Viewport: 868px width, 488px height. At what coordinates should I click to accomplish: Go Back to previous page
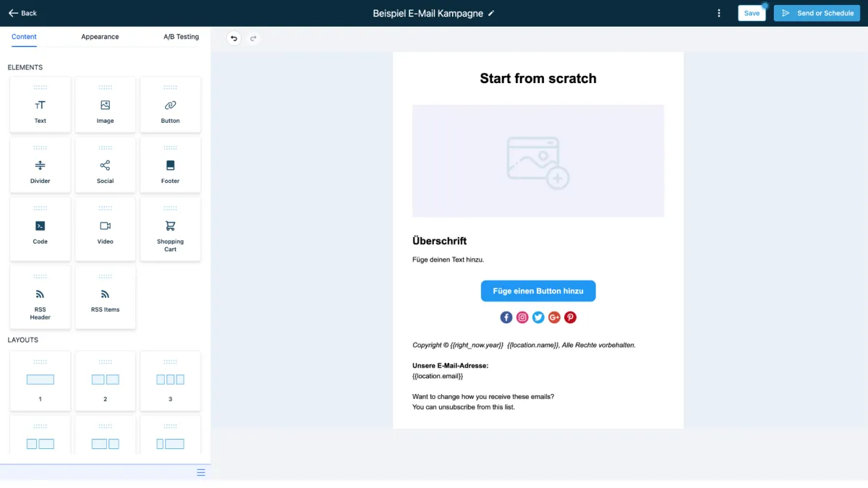(22, 13)
